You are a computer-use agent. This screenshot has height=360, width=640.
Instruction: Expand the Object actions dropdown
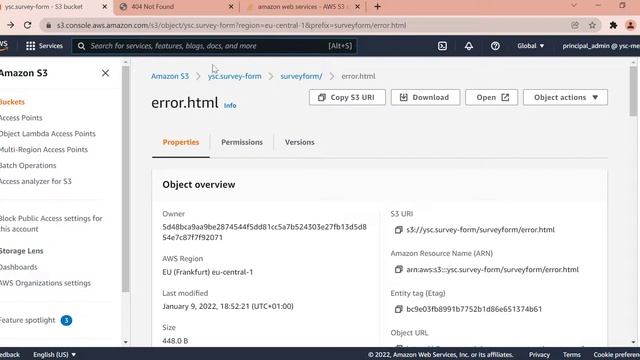tap(565, 98)
